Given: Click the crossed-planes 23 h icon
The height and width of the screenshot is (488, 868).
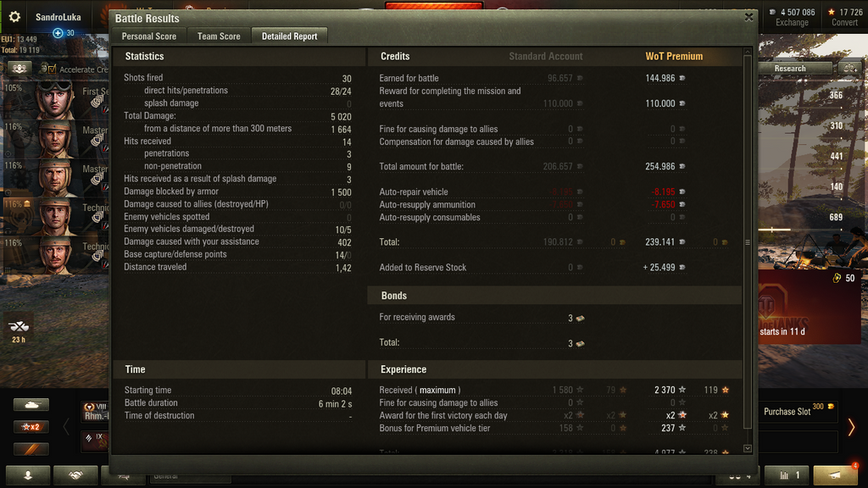Looking at the screenshot, I should tap(19, 330).
